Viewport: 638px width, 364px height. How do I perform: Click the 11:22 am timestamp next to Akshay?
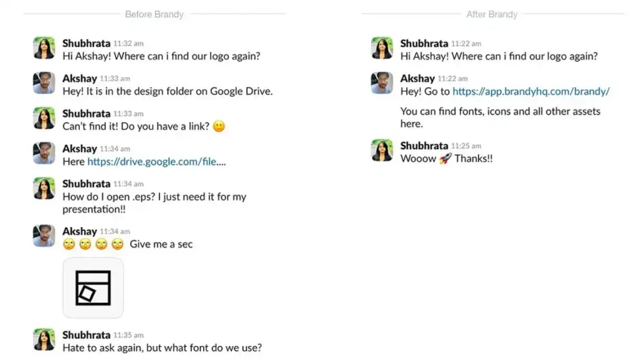[452, 79]
